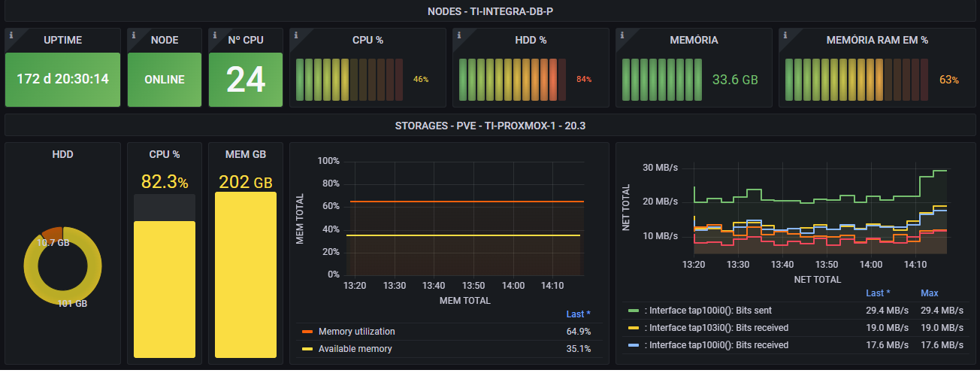Click the info icon on HDD % panel

coord(458,34)
